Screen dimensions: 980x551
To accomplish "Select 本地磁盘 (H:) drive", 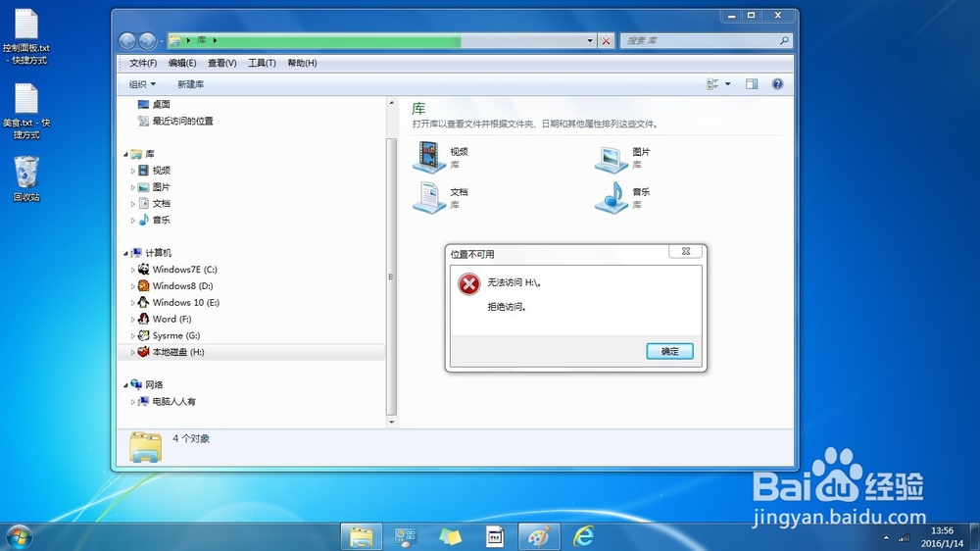I will click(x=178, y=352).
